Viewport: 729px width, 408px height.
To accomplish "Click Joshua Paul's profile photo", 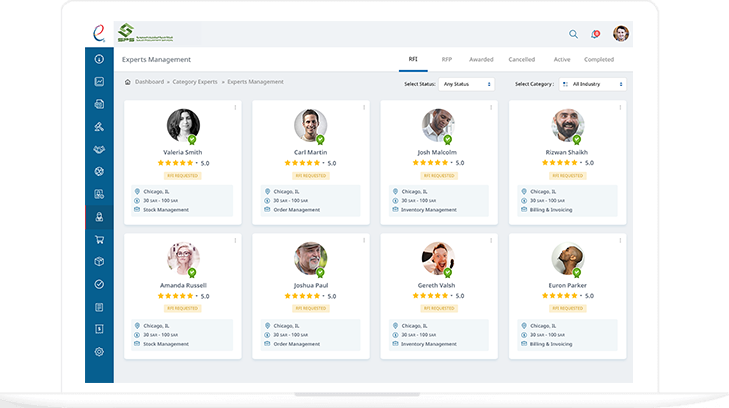I will (x=311, y=258).
